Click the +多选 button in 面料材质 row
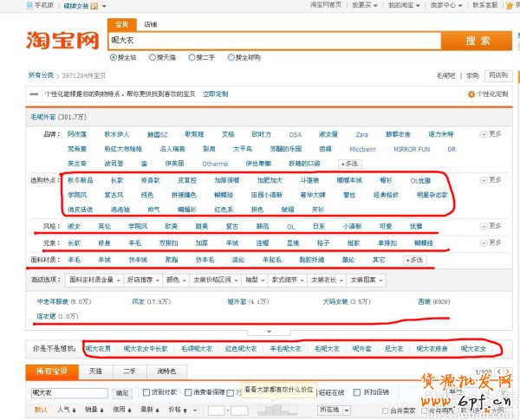Image resolution: width=520 pixels, height=420 pixels. click(x=416, y=260)
